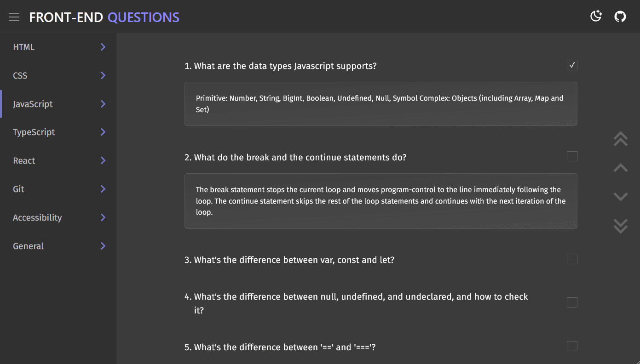Viewport: 640px width, 364px height.
Task: Open the hamburger menu icon
Action: pyautogui.click(x=14, y=17)
